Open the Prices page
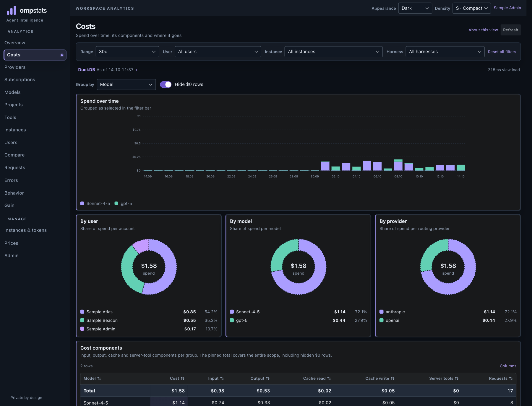 coord(11,243)
